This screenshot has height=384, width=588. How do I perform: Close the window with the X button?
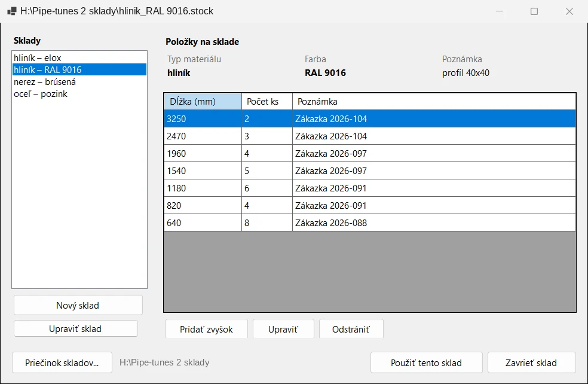click(569, 11)
